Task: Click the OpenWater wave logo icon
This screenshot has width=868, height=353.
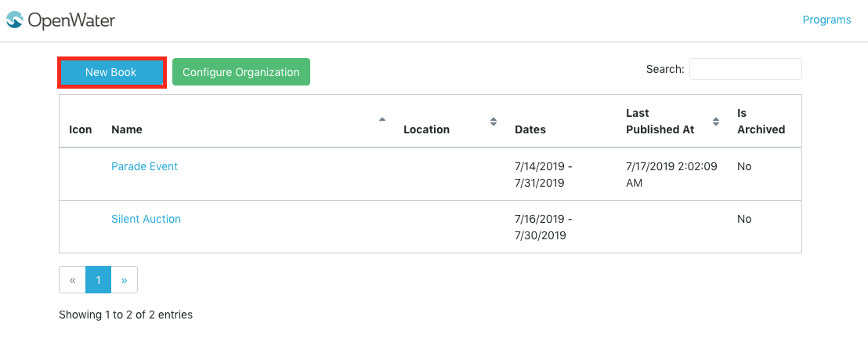Action: click(14, 20)
